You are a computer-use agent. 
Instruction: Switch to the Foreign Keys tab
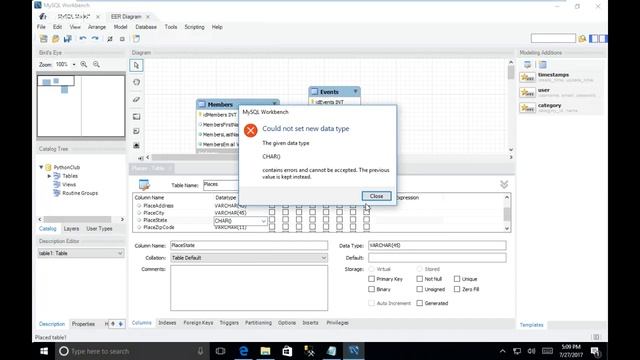click(x=198, y=322)
